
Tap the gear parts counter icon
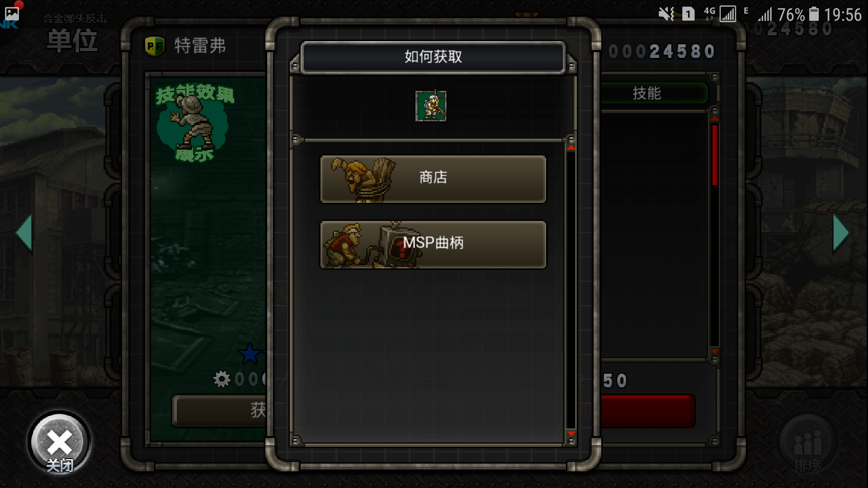click(222, 379)
